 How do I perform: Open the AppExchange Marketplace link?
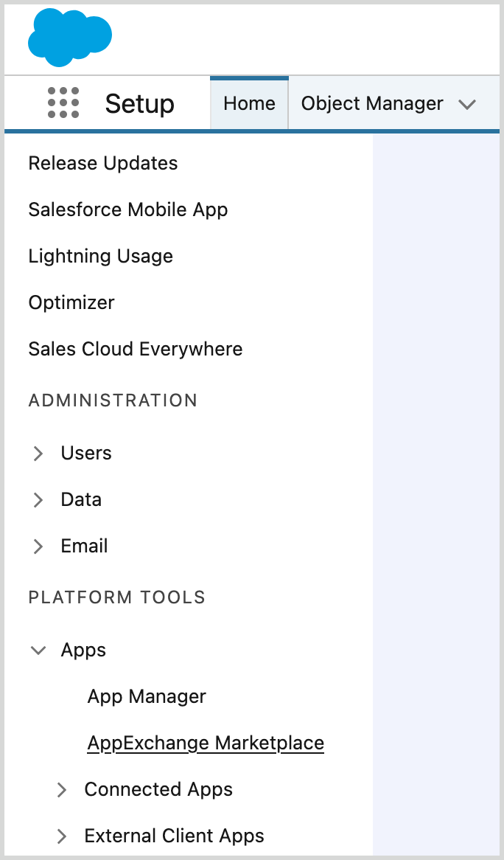(x=206, y=743)
